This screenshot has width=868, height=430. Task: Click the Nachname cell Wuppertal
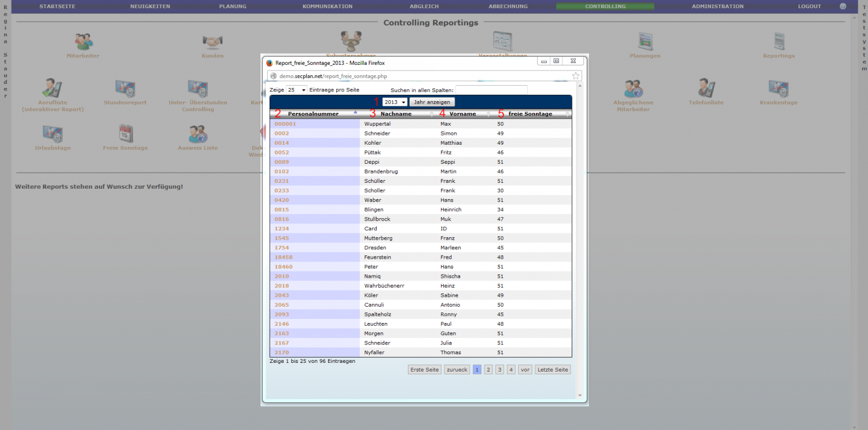377,124
